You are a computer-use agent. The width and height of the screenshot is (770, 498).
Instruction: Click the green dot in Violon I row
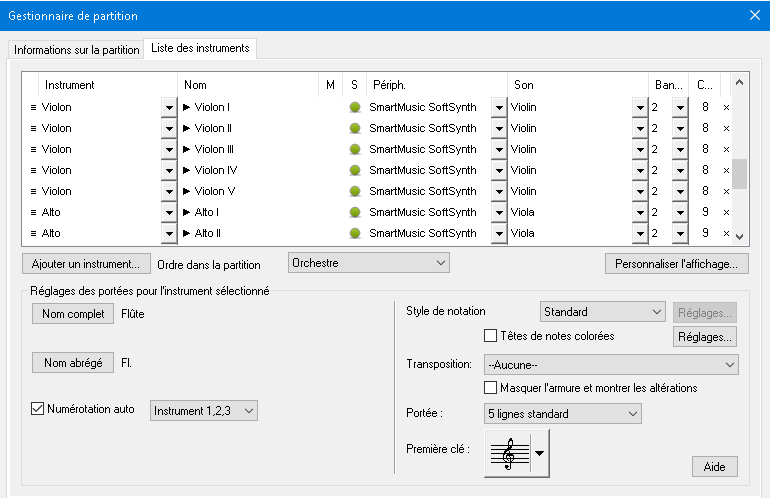coord(354,107)
